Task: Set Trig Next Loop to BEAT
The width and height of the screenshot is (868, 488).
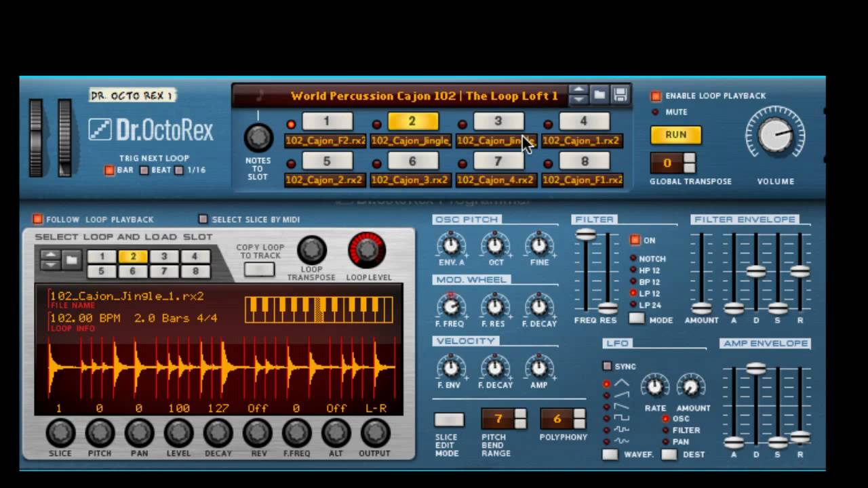Action: tap(144, 170)
